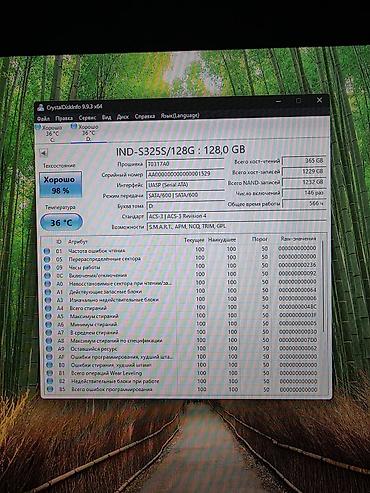This screenshot has height=493, width=370.
Task: Click status icon of A6 Минимум стираний
Action: (49, 325)
